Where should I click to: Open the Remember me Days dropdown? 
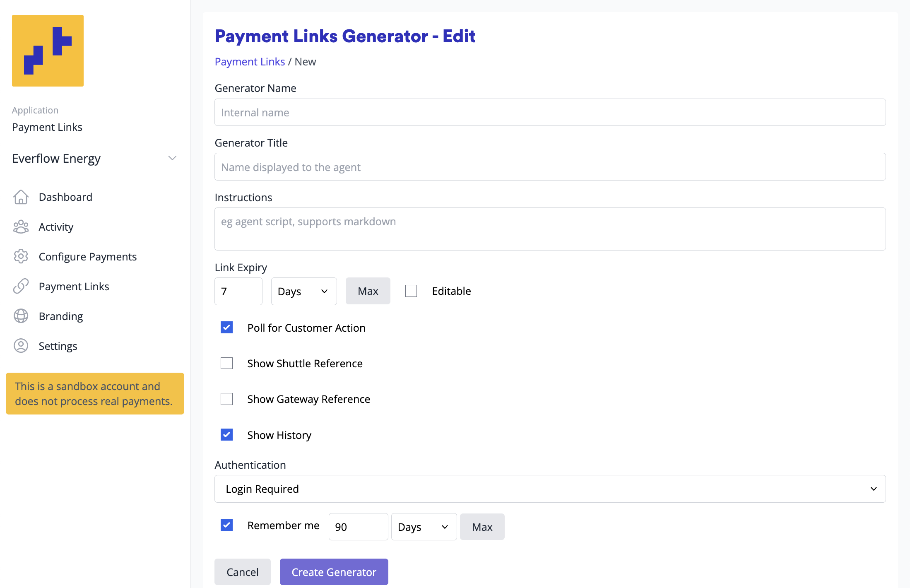(423, 527)
